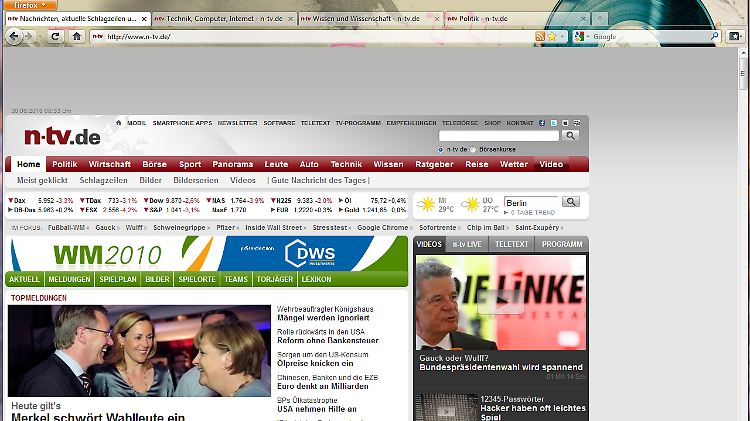750x421 pixels.
Task: Click the browser home icon
Action: click(x=77, y=36)
